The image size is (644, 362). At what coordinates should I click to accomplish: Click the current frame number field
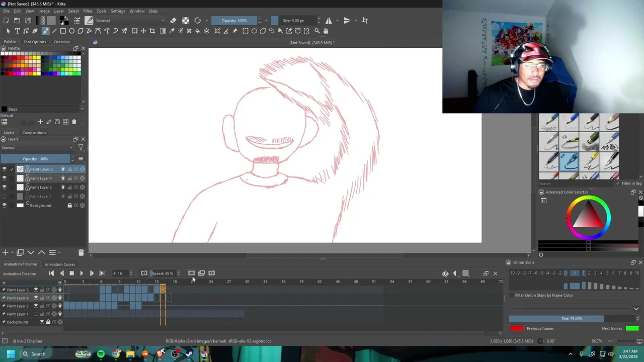pyautogui.click(x=121, y=274)
